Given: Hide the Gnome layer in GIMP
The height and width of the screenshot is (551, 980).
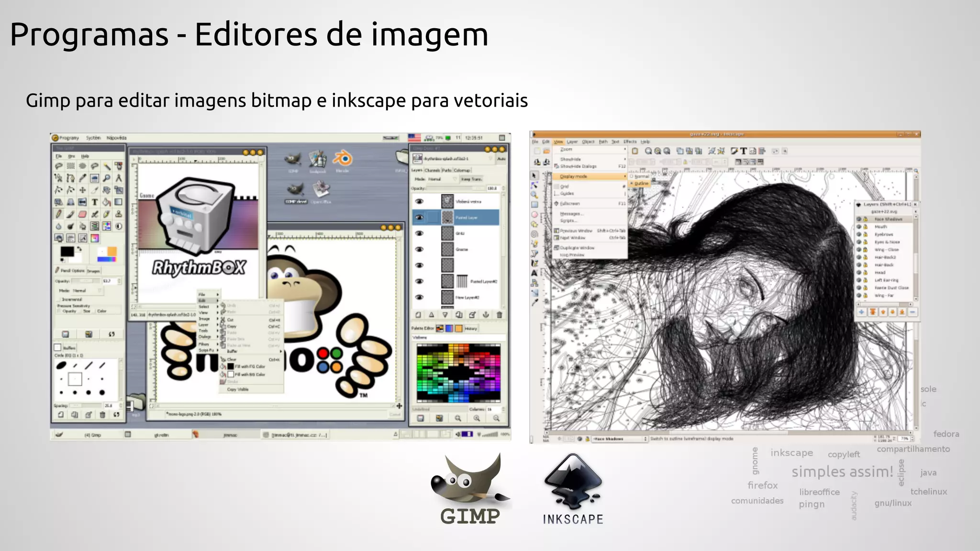Looking at the screenshot, I should tap(420, 249).
